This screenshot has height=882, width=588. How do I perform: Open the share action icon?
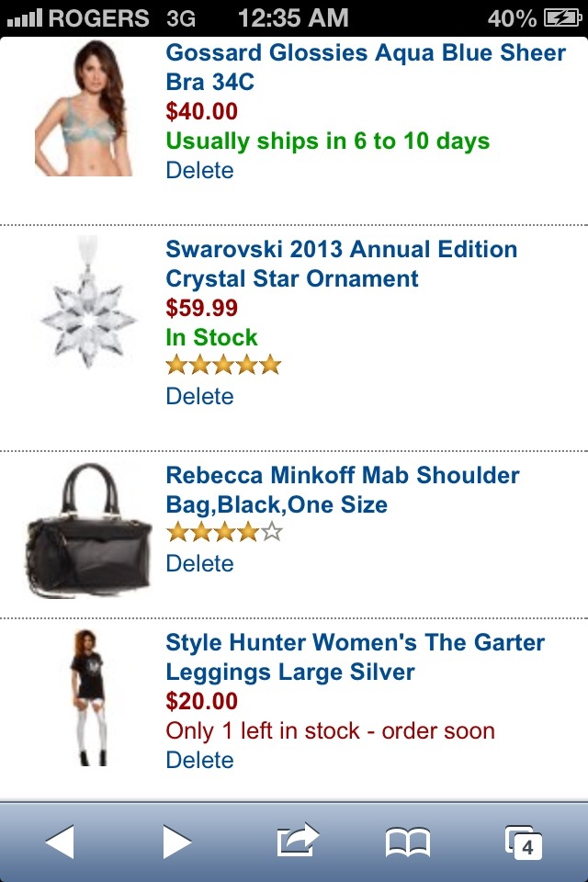click(298, 840)
